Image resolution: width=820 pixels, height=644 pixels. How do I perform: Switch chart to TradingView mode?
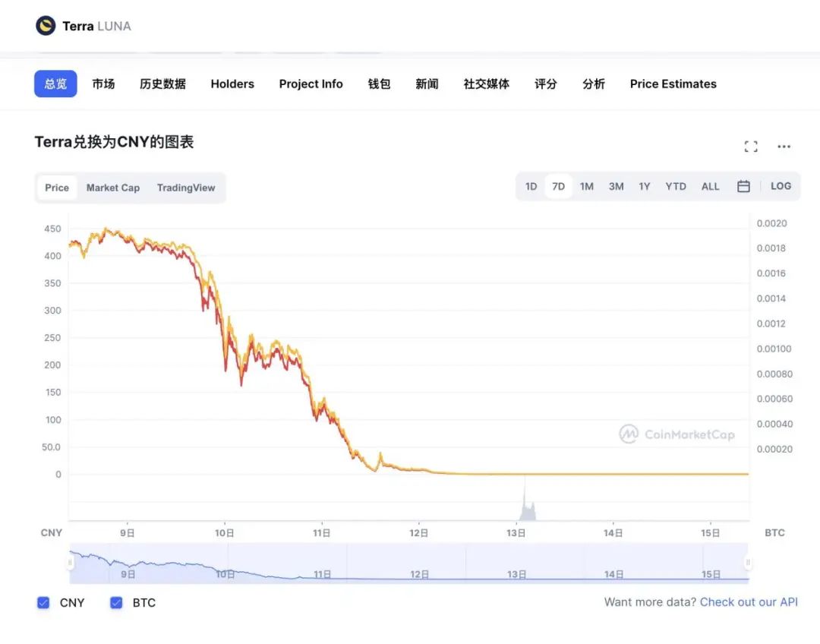coord(186,187)
